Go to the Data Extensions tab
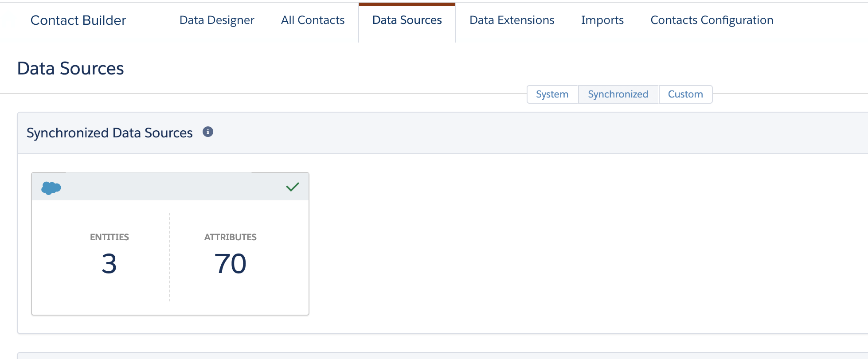Image resolution: width=868 pixels, height=359 pixels. coord(512,20)
